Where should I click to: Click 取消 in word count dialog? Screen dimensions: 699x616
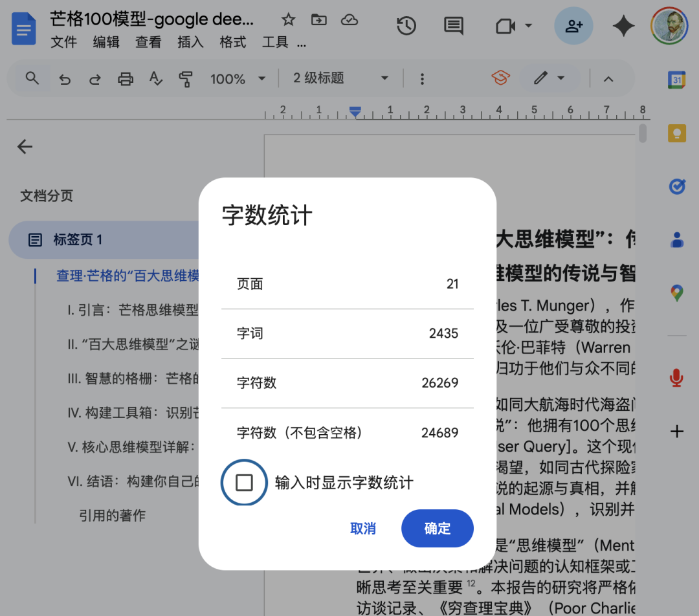363,529
